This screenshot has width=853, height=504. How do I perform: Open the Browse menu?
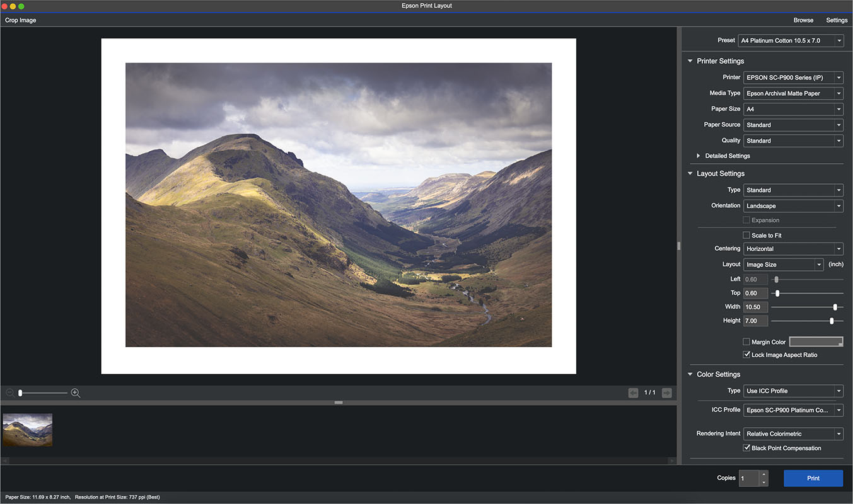pos(803,20)
